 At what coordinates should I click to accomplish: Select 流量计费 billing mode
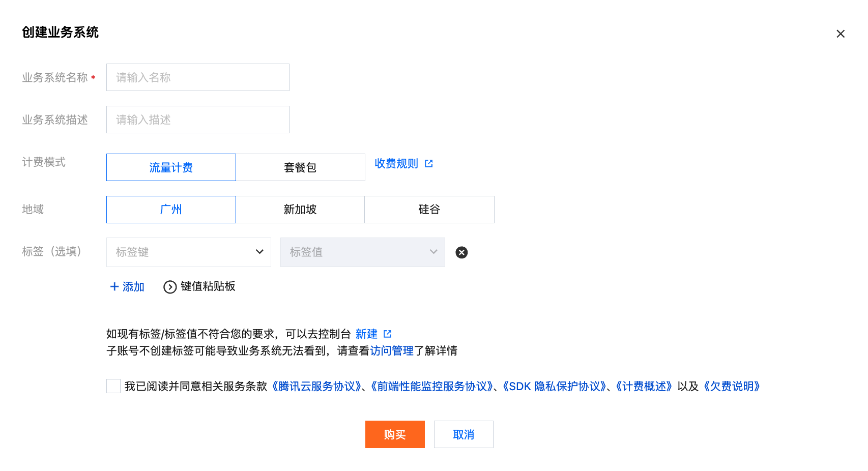171,167
